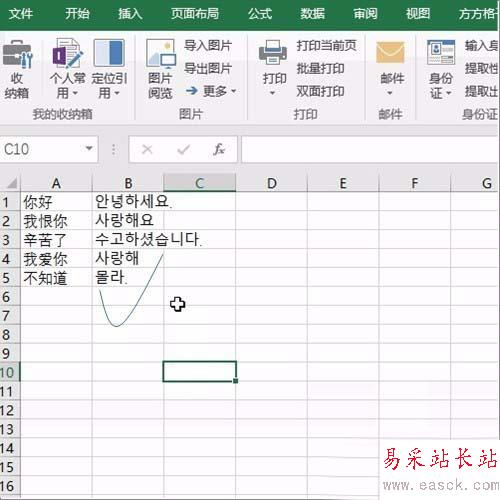This screenshot has width=500, height=500.
Task: Select cell containing 辛苦了
Action: pyautogui.click(x=56, y=239)
